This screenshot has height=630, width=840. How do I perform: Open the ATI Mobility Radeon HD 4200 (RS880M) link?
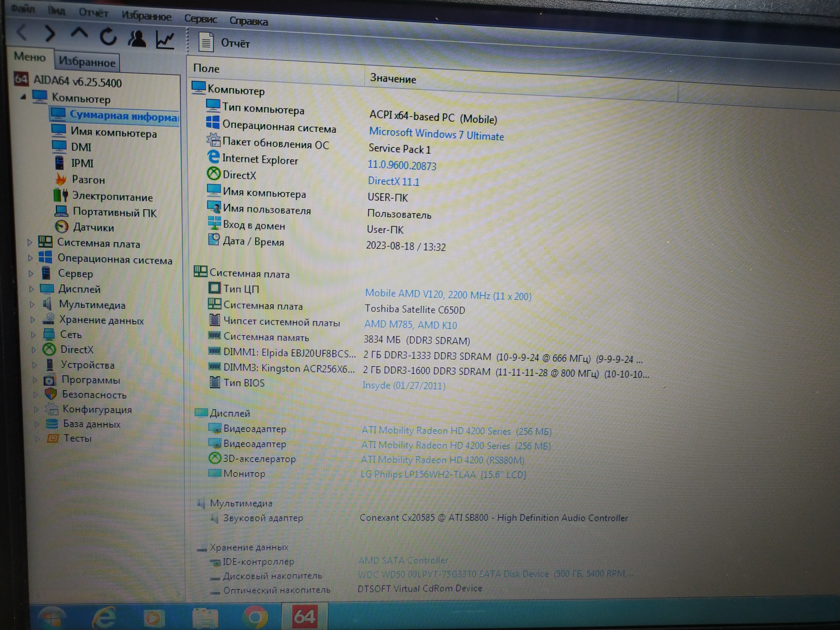[442, 460]
